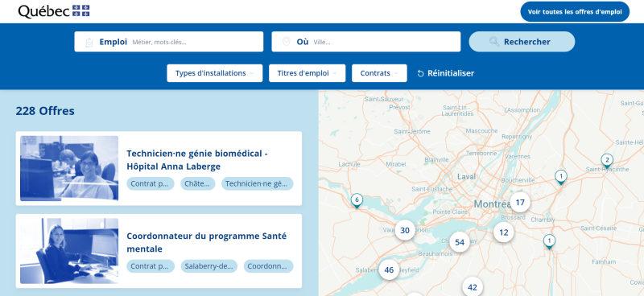
Task: Click map pin marker showing 6
Action: [x=357, y=201]
